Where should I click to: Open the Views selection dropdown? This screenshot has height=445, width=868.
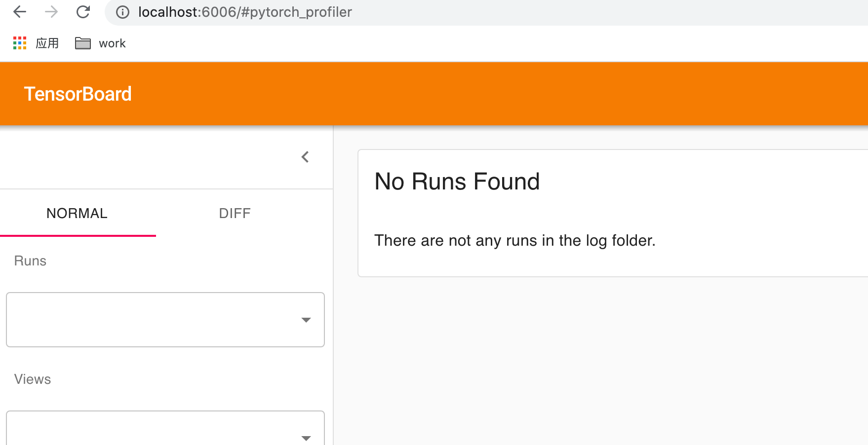coord(165,428)
